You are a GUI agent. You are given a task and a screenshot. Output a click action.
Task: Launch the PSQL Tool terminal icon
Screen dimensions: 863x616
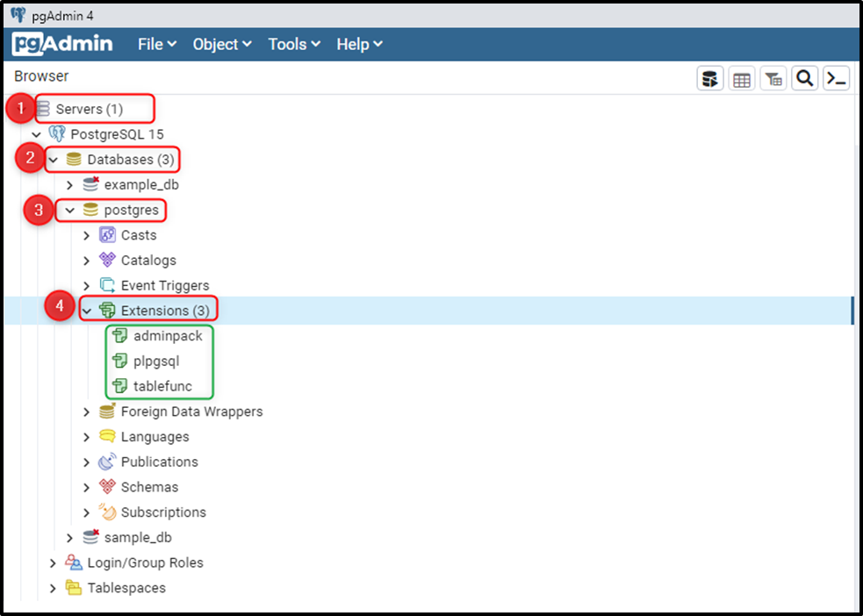tap(836, 78)
